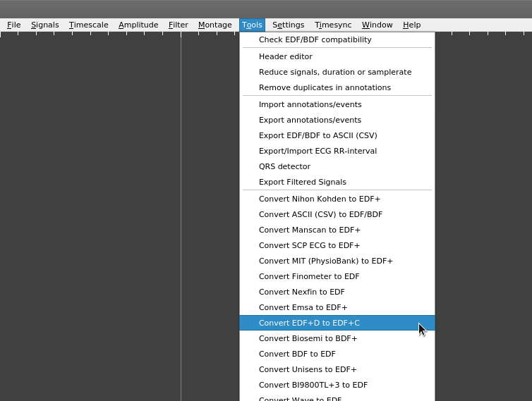This screenshot has width=532, height=401.
Task: Open the Montage menu
Action: tap(214, 25)
